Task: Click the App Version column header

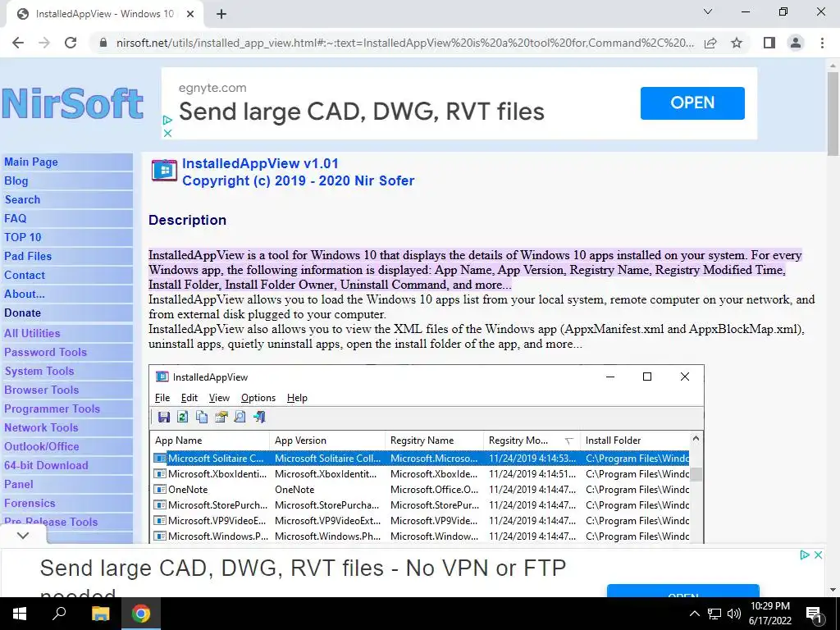Action: pos(327,441)
